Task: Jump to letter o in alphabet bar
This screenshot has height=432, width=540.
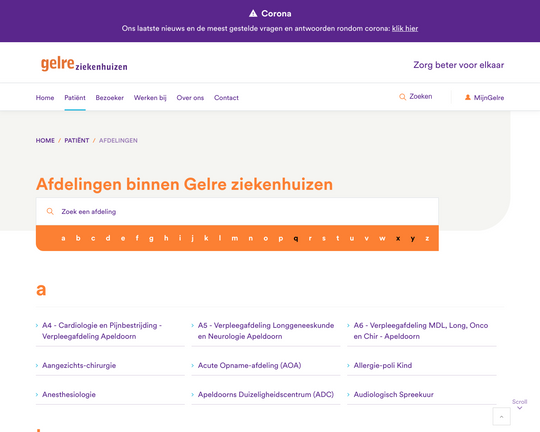Action: (266, 238)
